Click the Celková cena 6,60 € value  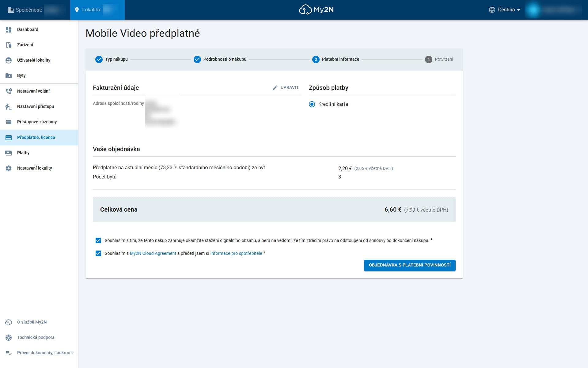pos(393,209)
